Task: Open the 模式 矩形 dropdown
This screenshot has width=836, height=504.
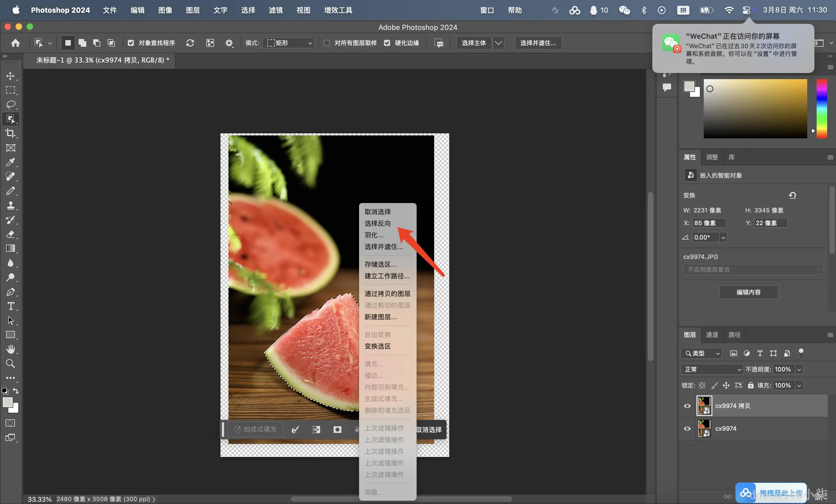Action: (x=289, y=43)
